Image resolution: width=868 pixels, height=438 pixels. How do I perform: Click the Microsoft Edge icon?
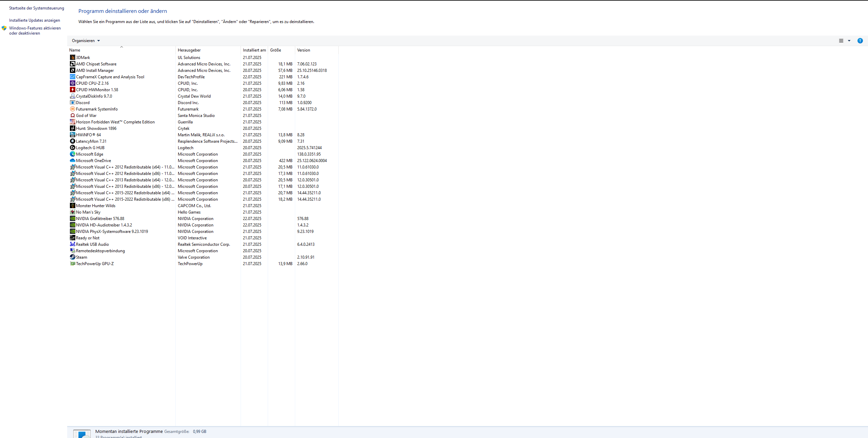(x=72, y=154)
